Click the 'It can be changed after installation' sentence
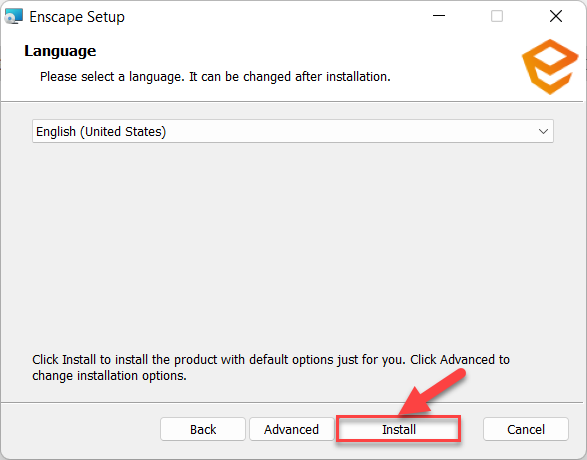 [290, 77]
